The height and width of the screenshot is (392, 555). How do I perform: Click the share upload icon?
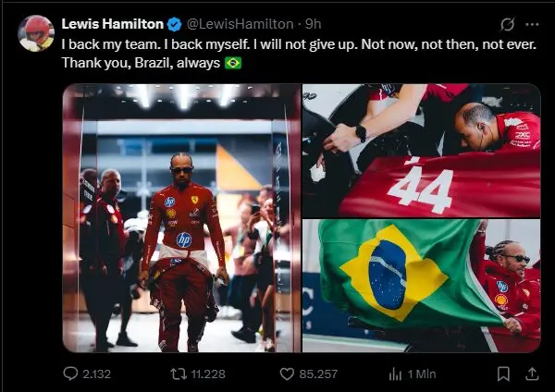[x=532, y=374]
